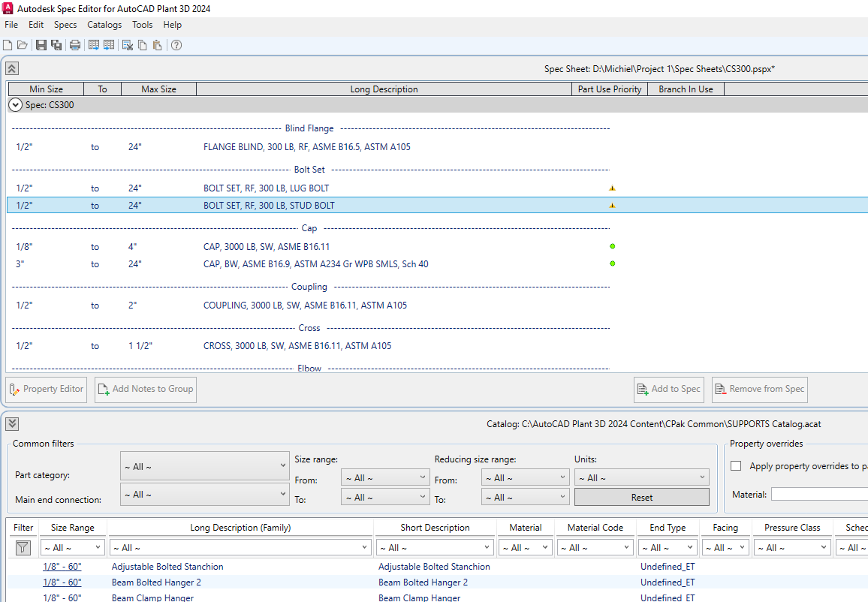This screenshot has height=602, width=868.
Task: Select the FLANGE BLIND, 300 LB row
Action: pos(437,146)
